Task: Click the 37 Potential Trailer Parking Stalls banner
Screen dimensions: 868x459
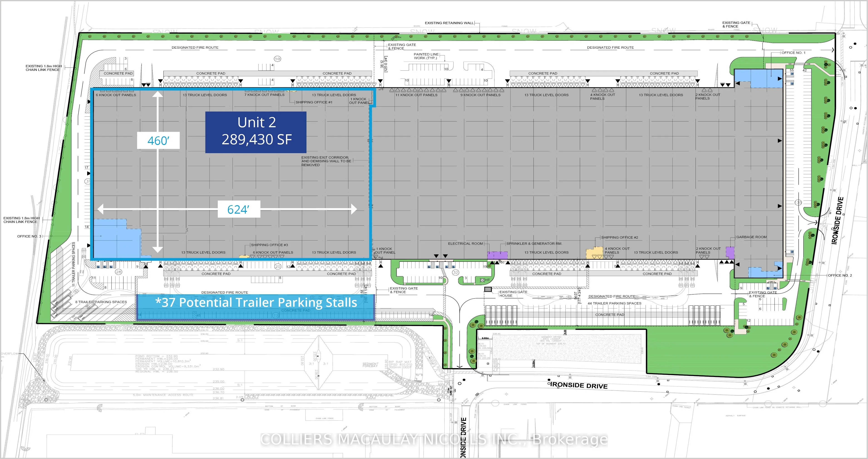Action: tap(256, 302)
